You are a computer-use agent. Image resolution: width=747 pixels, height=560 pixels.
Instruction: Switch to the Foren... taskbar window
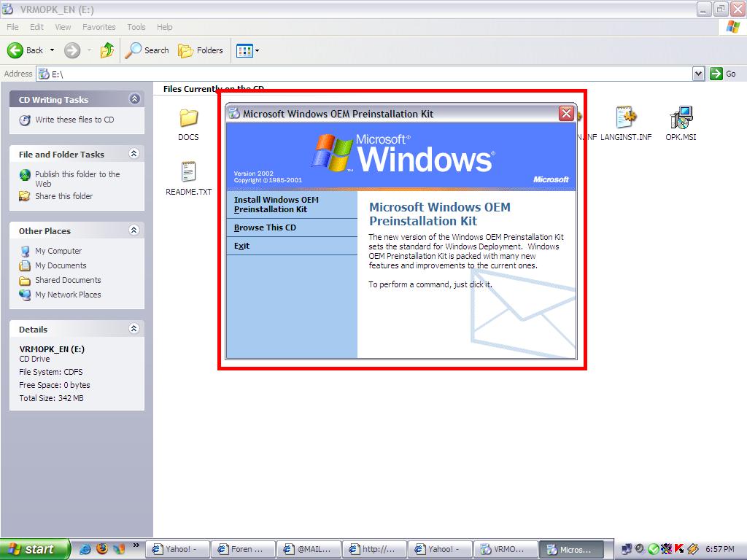pyautogui.click(x=244, y=549)
